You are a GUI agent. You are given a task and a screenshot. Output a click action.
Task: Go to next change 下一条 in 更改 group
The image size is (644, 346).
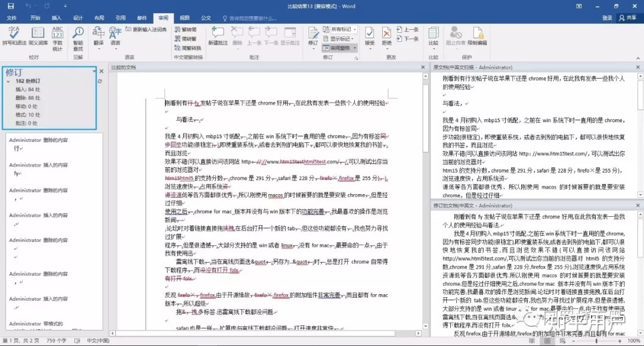click(x=407, y=39)
